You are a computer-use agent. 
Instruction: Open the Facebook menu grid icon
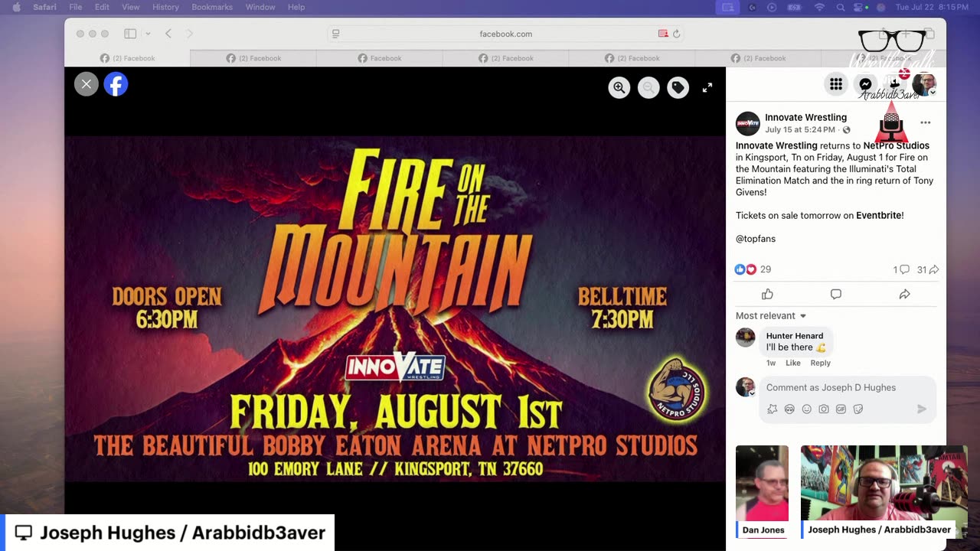click(x=836, y=84)
